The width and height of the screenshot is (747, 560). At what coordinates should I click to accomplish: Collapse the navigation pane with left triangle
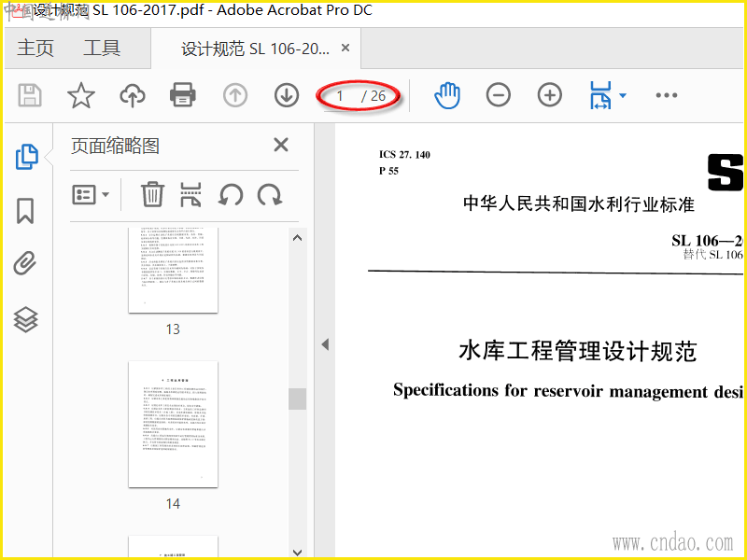(325, 344)
